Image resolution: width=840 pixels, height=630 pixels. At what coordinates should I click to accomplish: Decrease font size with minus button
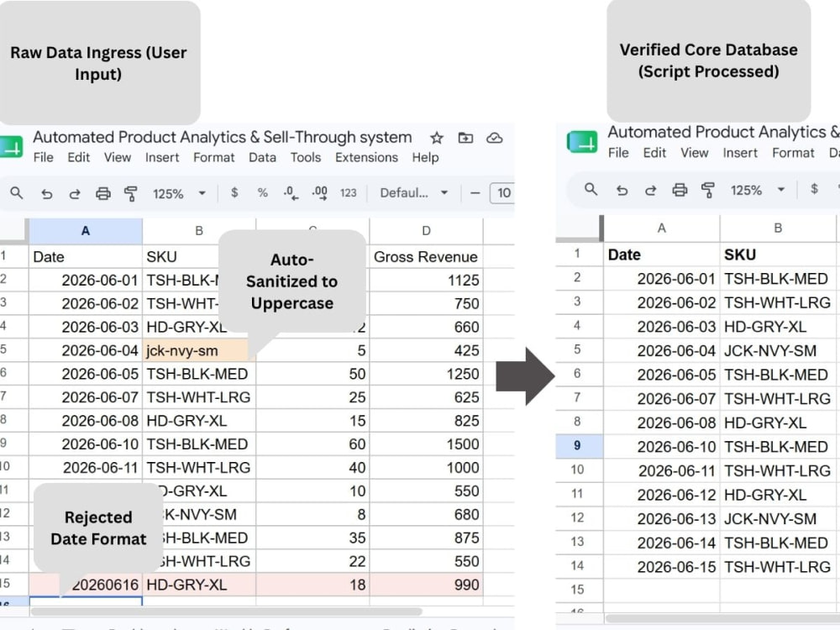click(x=475, y=193)
